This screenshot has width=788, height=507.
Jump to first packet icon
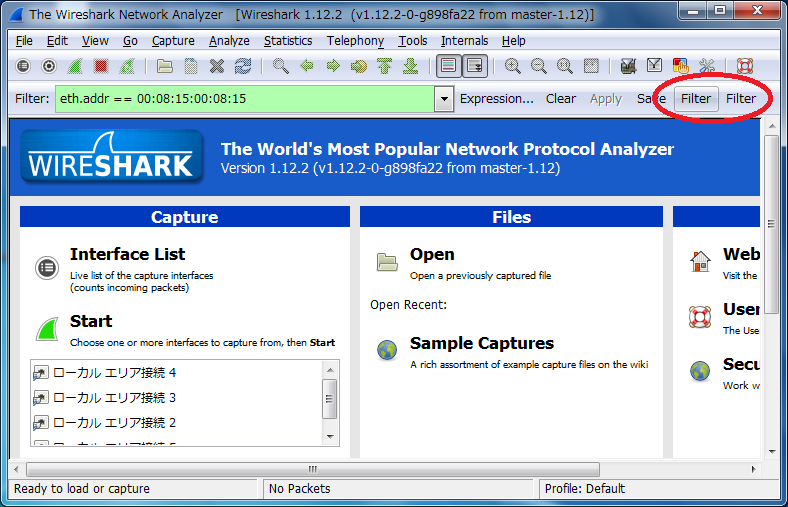click(384, 66)
